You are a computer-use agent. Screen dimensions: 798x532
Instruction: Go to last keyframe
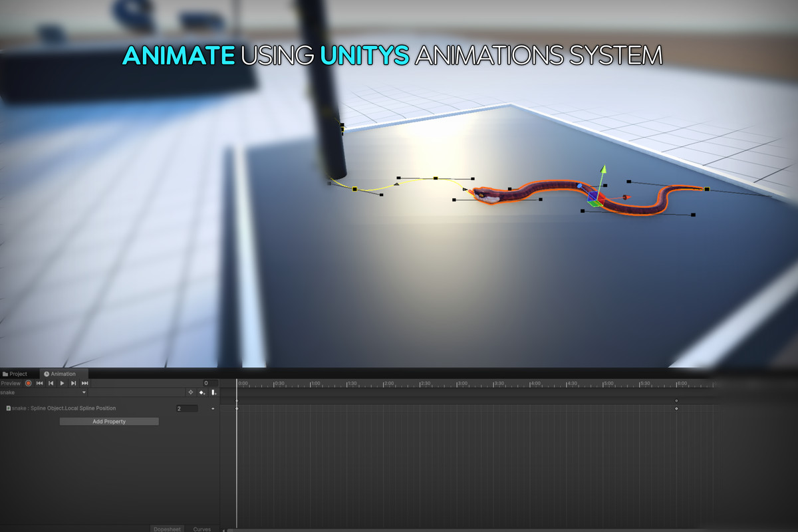point(84,383)
